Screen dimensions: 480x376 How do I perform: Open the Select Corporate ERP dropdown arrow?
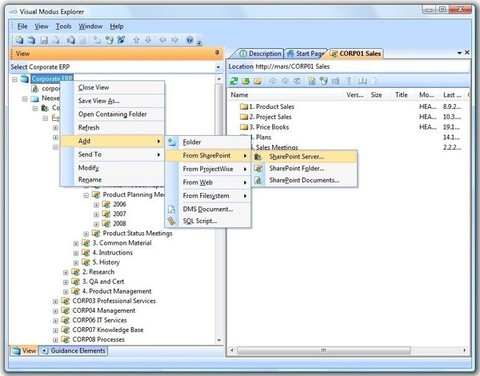pyautogui.click(x=218, y=67)
